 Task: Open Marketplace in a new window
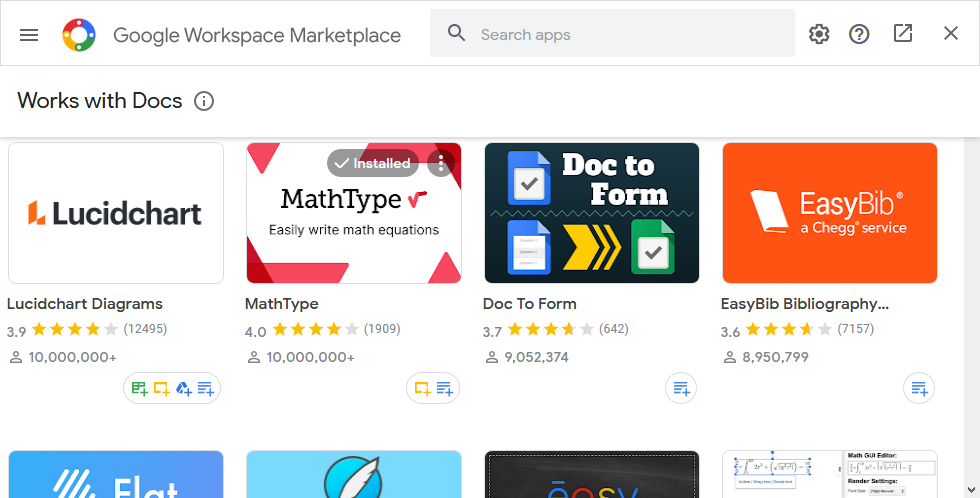click(903, 34)
